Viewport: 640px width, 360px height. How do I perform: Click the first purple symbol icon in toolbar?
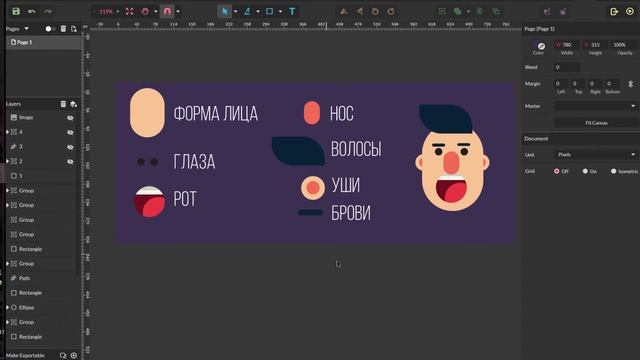[547, 11]
